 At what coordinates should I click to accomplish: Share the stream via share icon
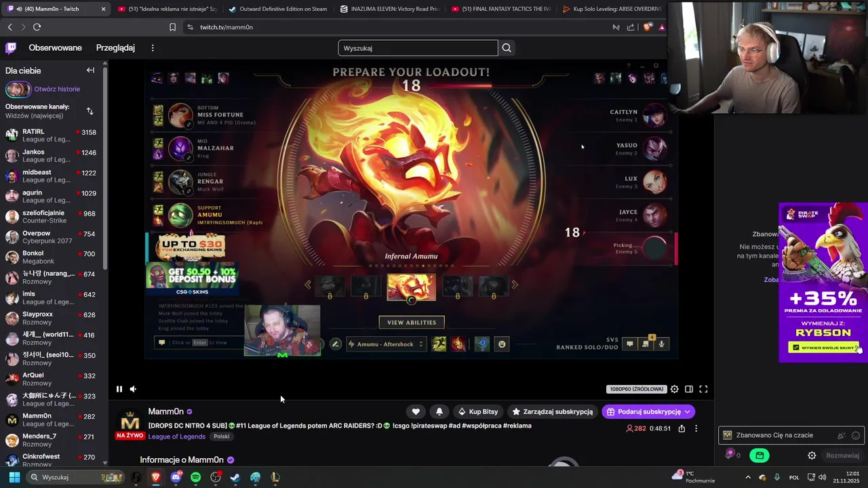click(682, 428)
